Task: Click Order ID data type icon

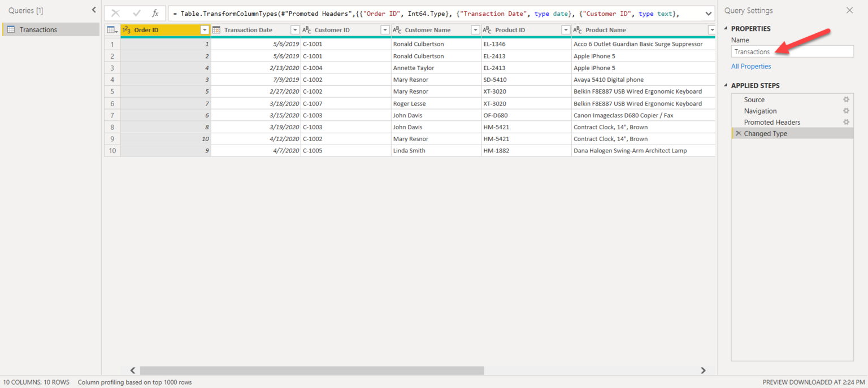Action: point(127,30)
